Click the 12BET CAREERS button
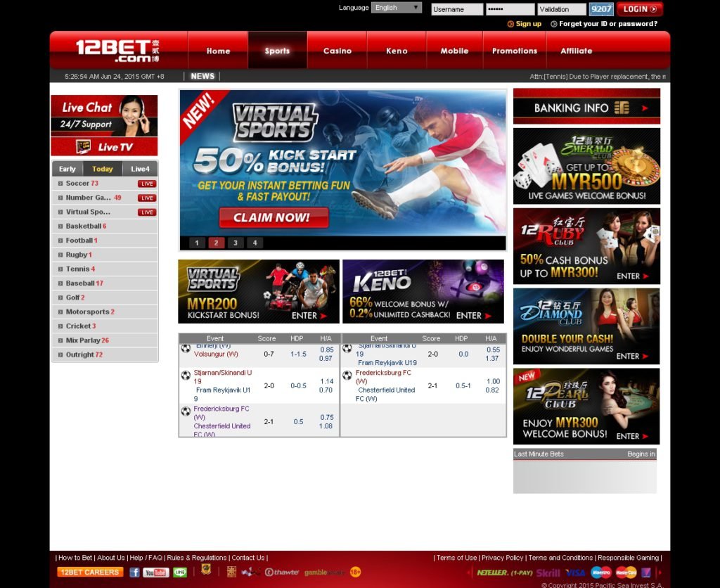720x588 pixels. [90, 572]
